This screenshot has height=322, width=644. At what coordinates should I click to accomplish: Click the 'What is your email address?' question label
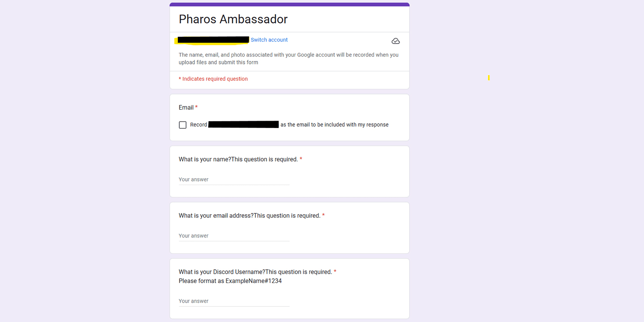(216, 216)
